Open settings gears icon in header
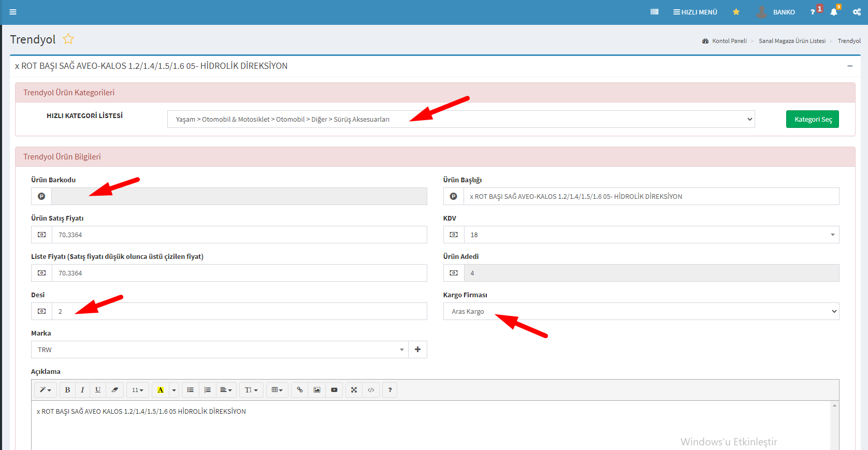Screen dimensions: 868x450 click(857, 12)
